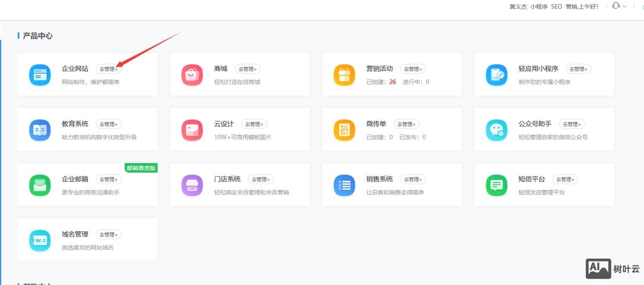Open 去管理 for 微传单

pyautogui.click(x=407, y=124)
